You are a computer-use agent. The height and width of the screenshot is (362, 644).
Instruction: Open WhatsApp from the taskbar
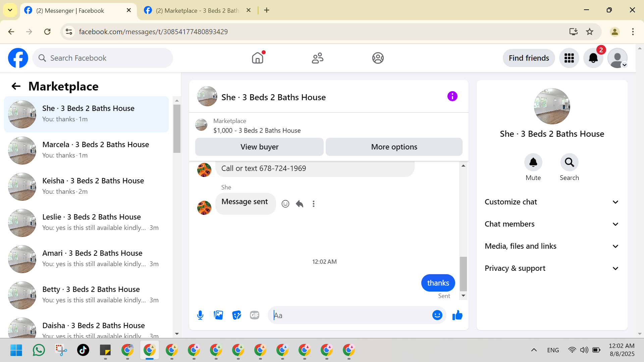click(39, 350)
